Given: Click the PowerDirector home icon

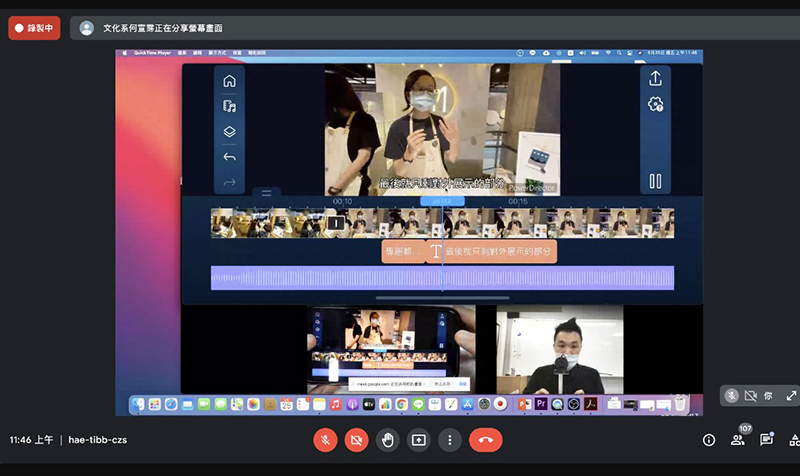Looking at the screenshot, I should click(229, 81).
